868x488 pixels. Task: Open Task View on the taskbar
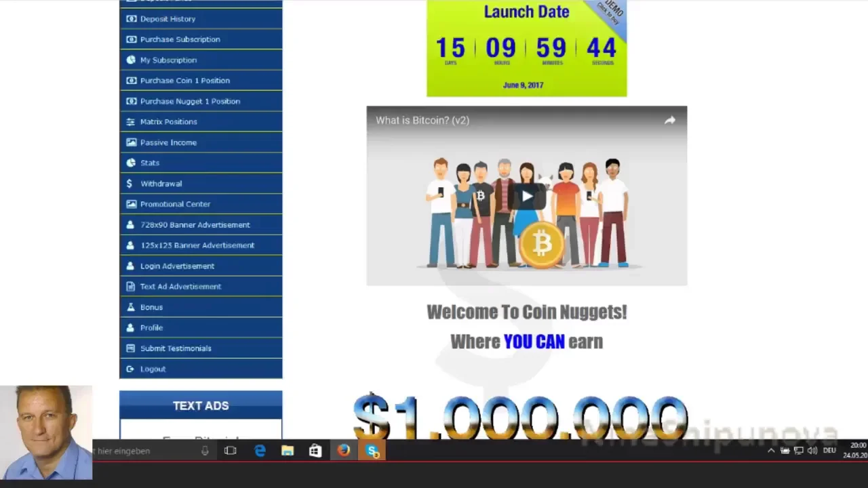point(231,451)
